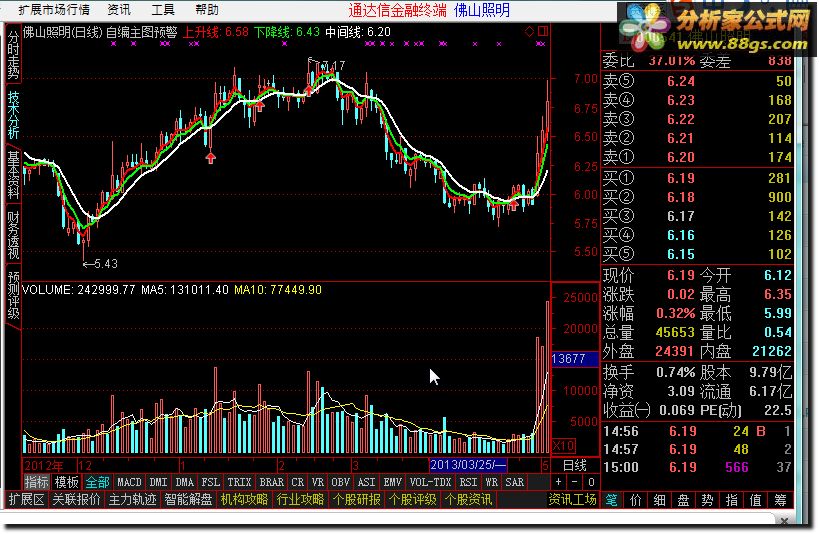The height and width of the screenshot is (534, 819).
Task: Click the 买② 6.18 order row
Action: click(697, 197)
